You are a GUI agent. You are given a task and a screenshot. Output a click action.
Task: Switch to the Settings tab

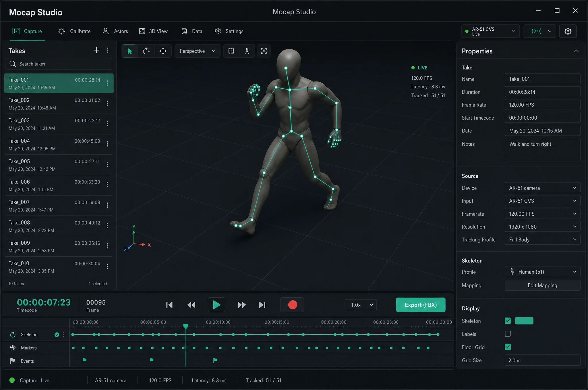(x=229, y=31)
